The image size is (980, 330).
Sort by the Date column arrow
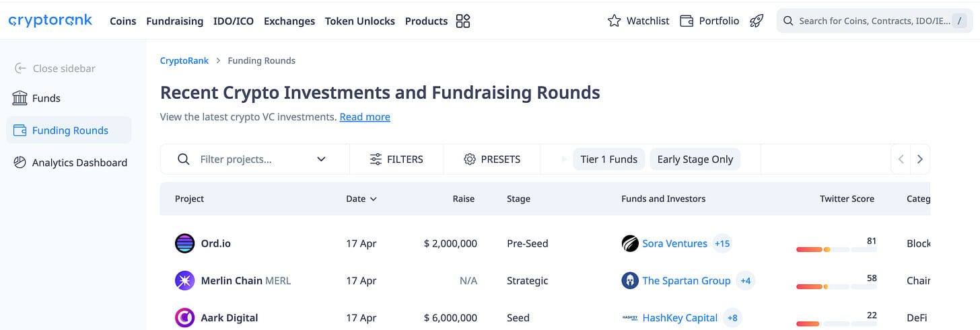click(x=374, y=199)
